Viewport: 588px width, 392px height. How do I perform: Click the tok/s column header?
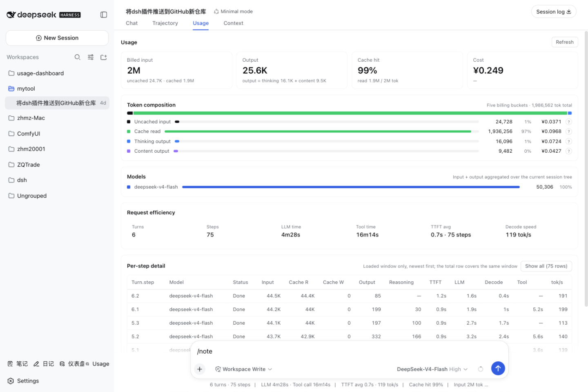557,282
